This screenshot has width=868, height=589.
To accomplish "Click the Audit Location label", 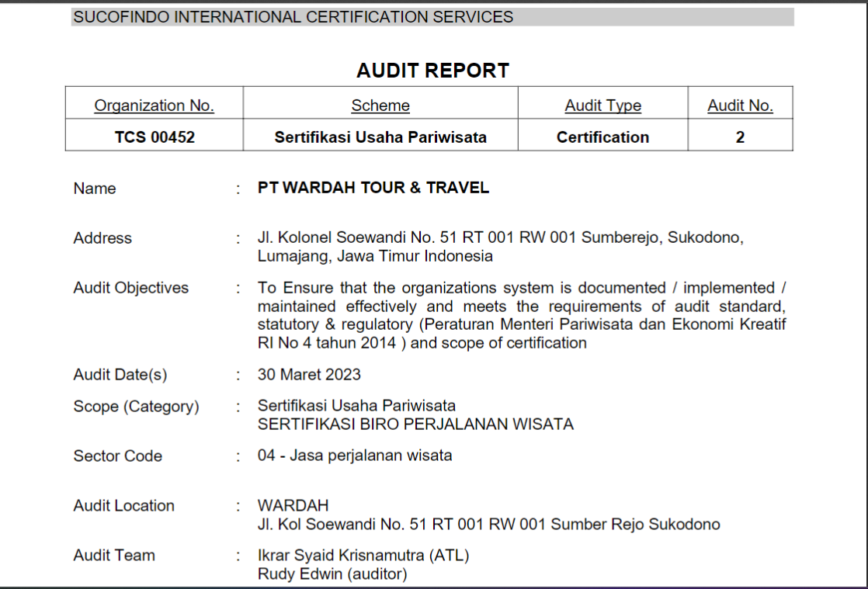I will click(x=123, y=506).
